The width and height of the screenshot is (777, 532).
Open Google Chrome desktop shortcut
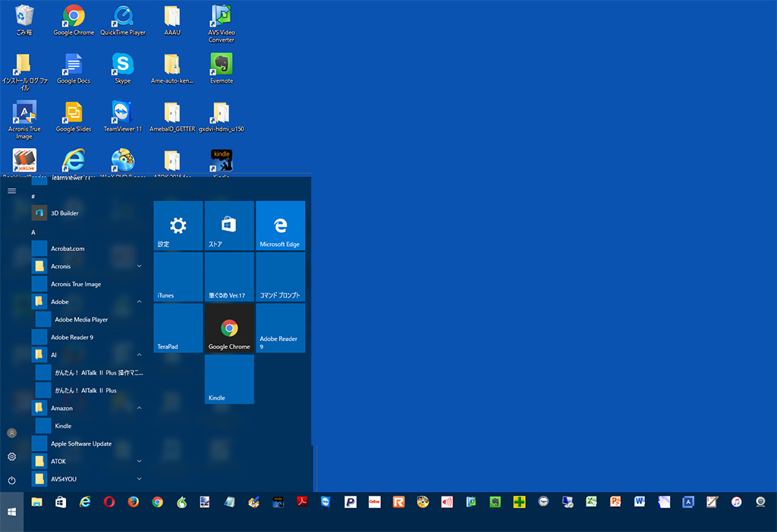(x=74, y=20)
